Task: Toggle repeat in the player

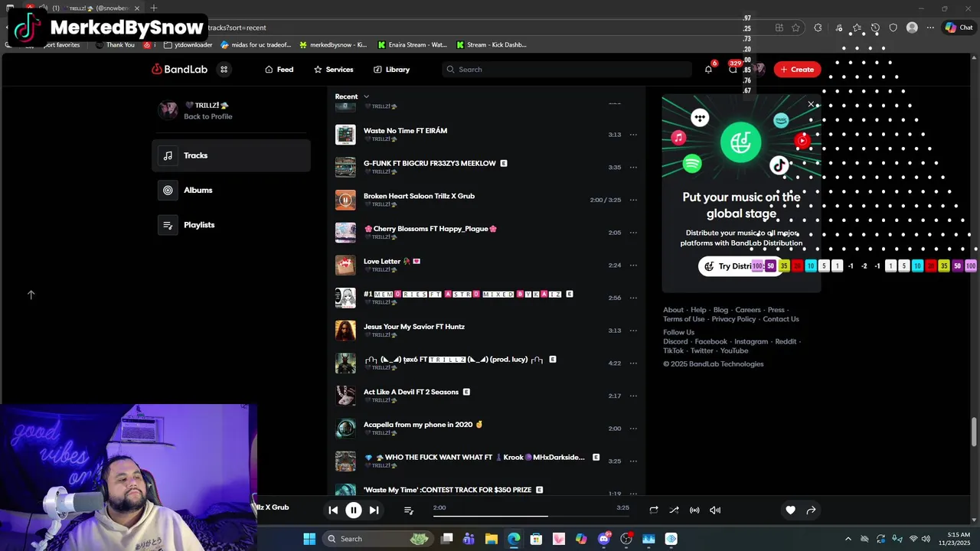Action: click(x=654, y=510)
